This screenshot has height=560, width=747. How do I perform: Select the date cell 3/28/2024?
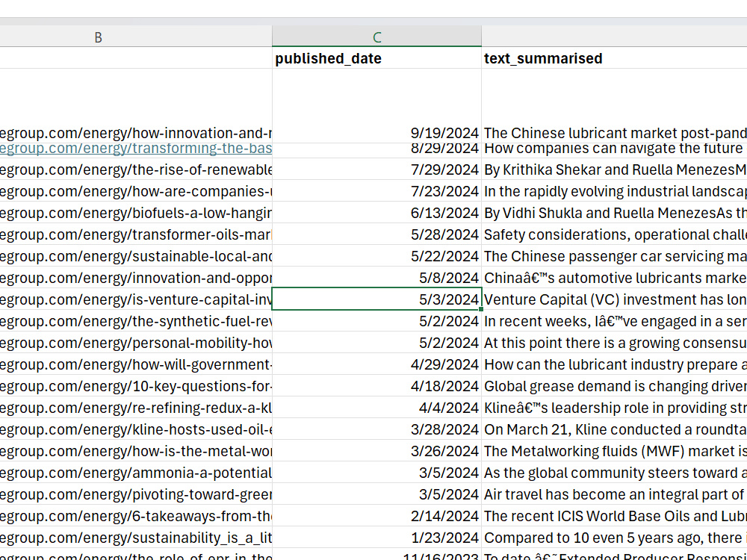tap(376, 429)
